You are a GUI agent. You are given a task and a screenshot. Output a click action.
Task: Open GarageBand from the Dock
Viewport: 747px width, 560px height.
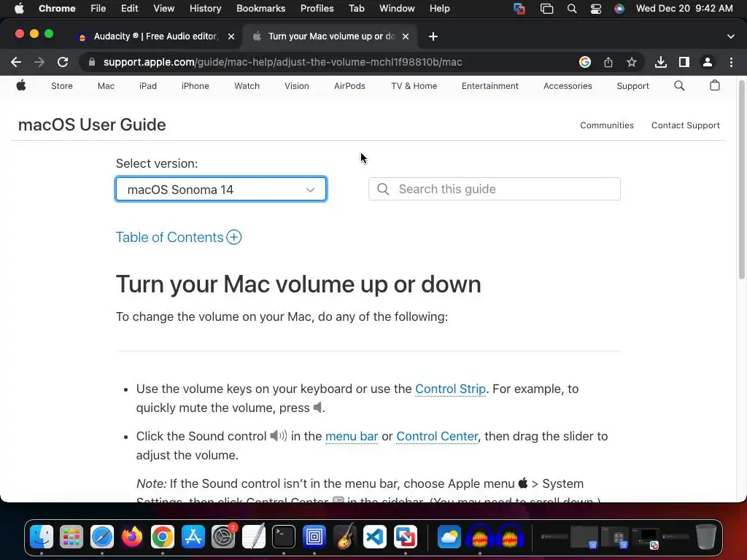click(x=344, y=537)
